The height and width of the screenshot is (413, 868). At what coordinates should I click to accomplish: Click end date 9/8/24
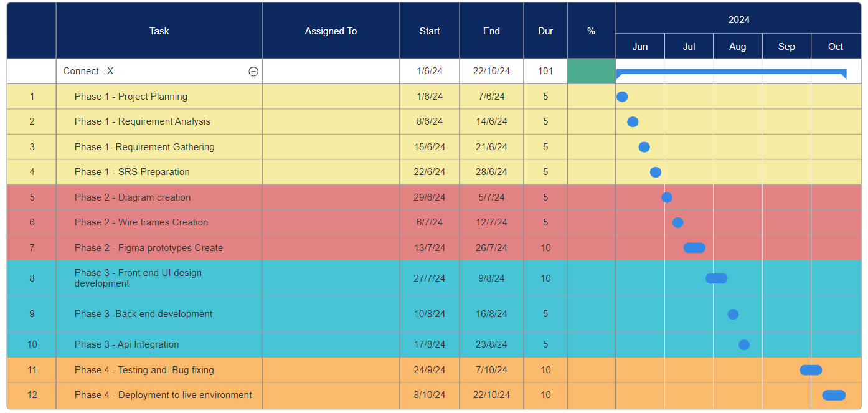(491, 278)
